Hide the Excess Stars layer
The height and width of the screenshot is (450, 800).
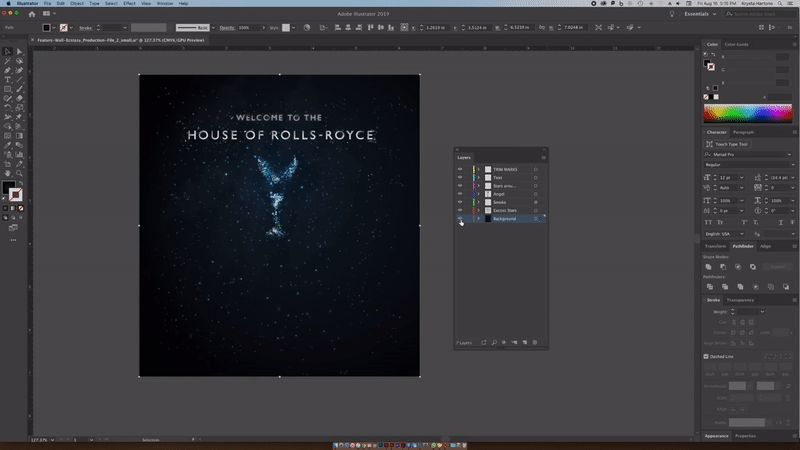[460, 210]
